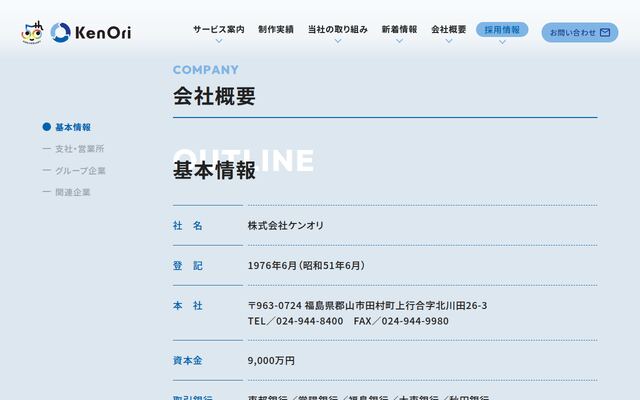640x400 pixels.
Task: Click the COMPANY label text
Action: [206, 70]
